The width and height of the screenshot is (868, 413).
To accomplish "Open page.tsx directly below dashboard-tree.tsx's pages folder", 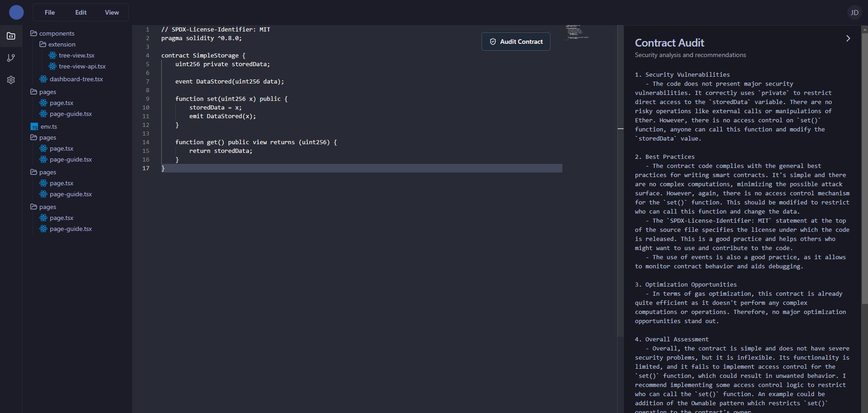I will point(57,103).
